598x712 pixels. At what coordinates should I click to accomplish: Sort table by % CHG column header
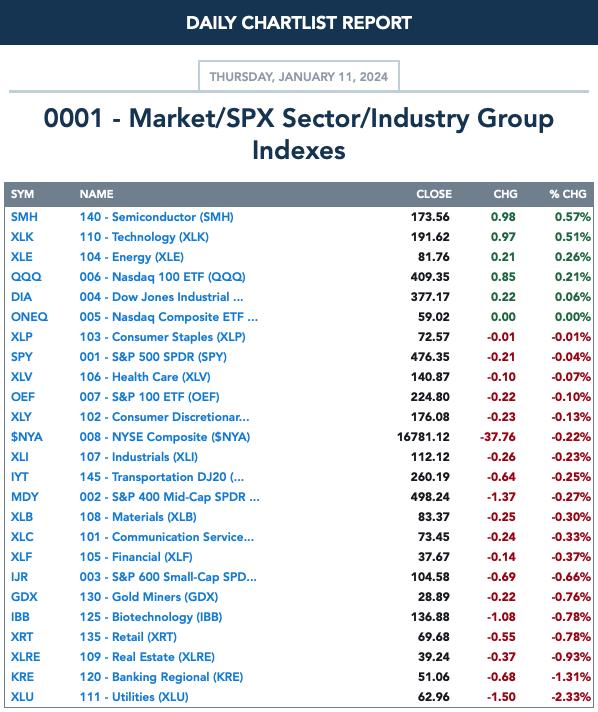click(x=568, y=194)
